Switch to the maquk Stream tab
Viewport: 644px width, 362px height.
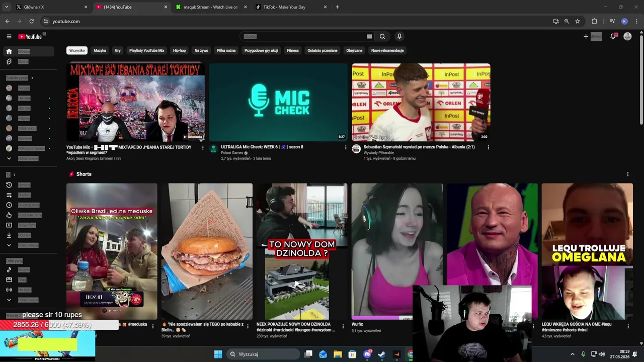[210, 7]
